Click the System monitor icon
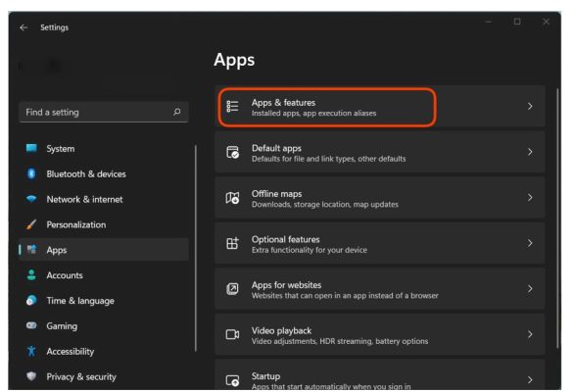The image size is (575, 392). (31, 148)
